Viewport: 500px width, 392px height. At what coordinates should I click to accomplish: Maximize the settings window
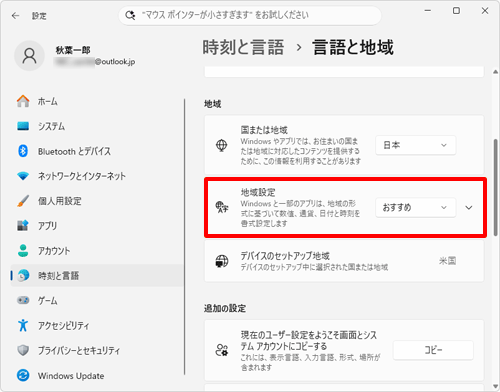point(456,11)
